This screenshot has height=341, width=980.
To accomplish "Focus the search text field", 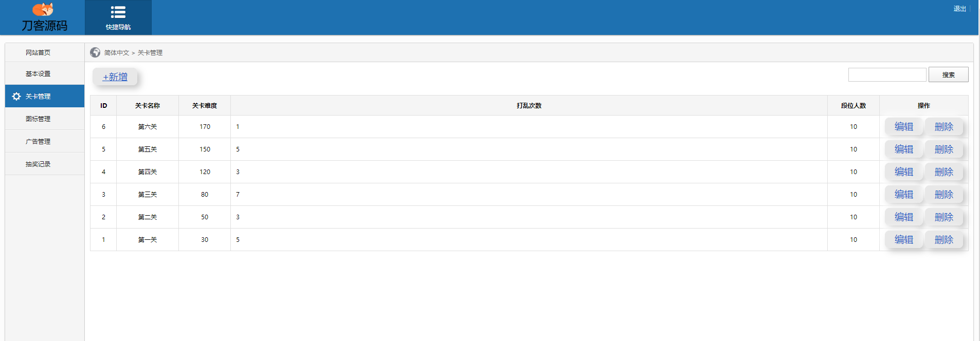I will [x=887, y=75].
